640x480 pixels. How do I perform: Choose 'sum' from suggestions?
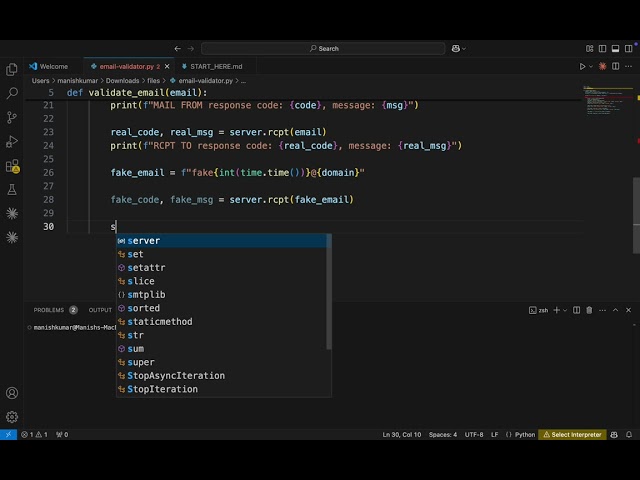coord(222,349)
